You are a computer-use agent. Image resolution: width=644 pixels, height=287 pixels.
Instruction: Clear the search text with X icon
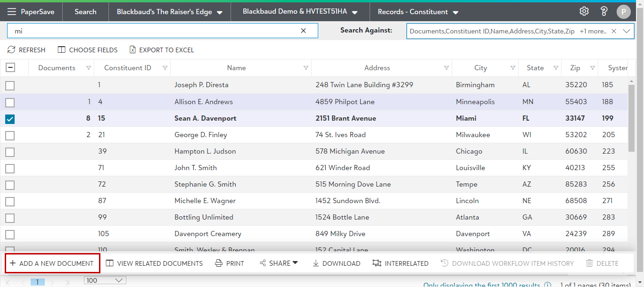(x=303, y=31)
